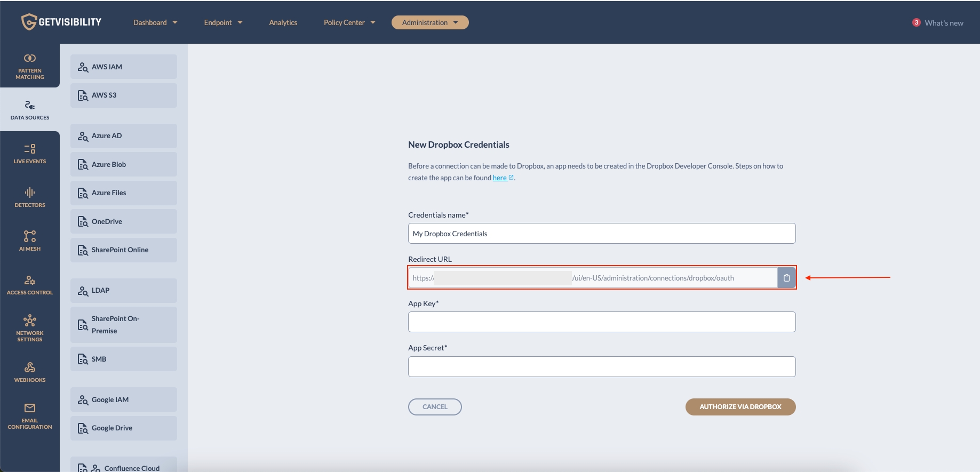Open Webhooks sidebar section
Image resolution: width=980 pixels, height=472 pixels.
(30, 372)
